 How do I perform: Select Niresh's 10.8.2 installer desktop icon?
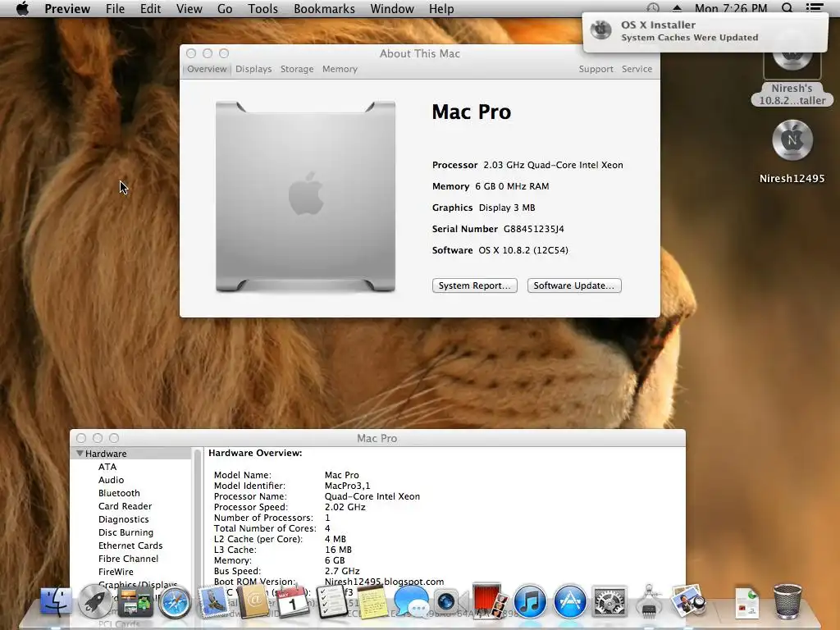(792, 76)
